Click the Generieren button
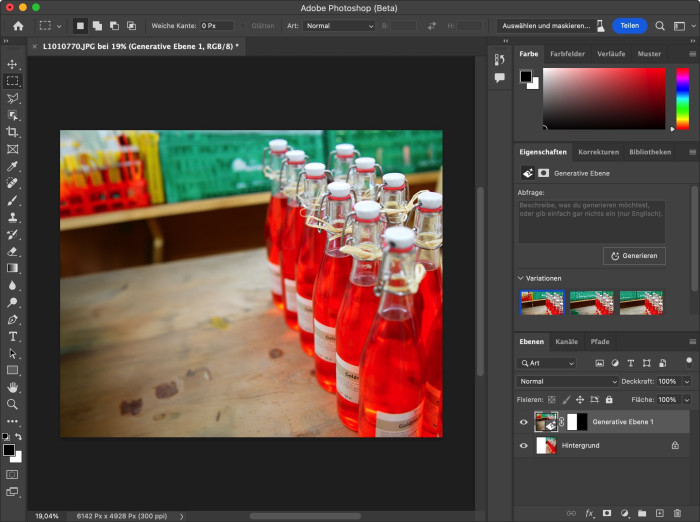 tap(634, 256)
